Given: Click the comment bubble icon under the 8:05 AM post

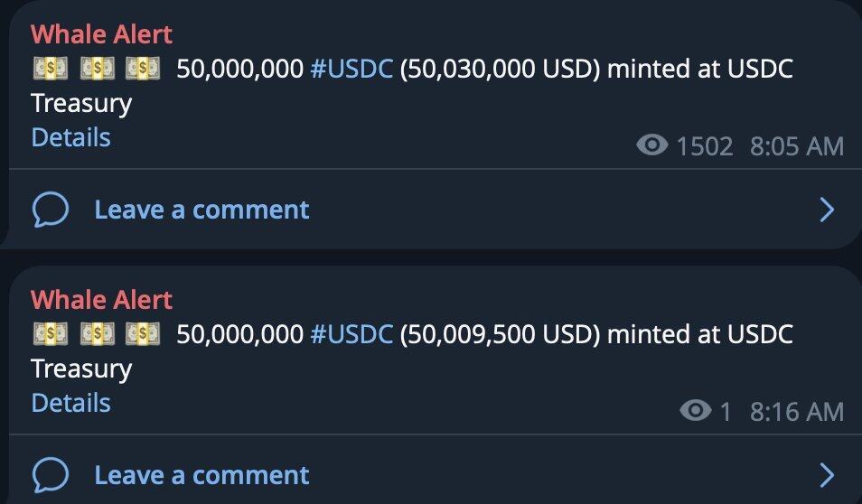Looking at the screenshot, I should point(51,210).
